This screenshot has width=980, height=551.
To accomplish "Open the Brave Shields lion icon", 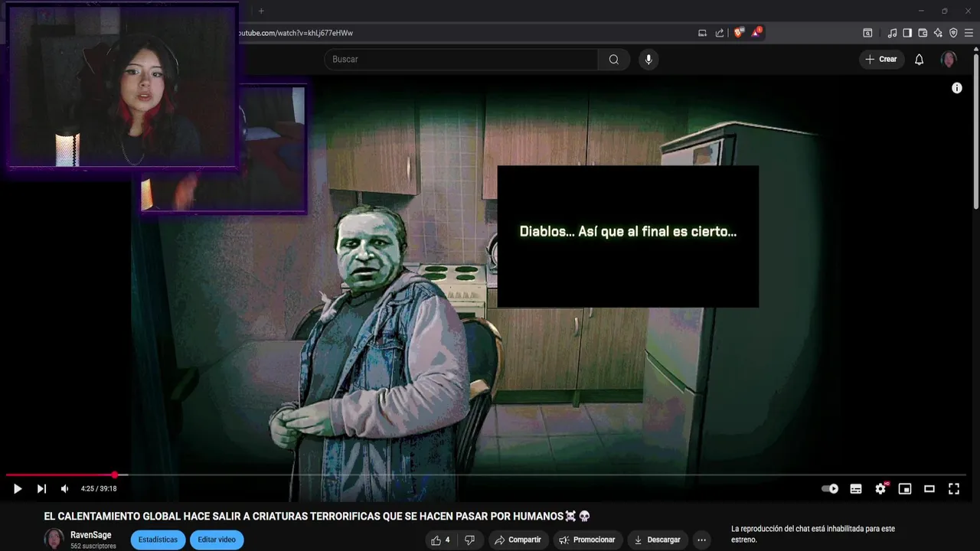I will [739, 33].
